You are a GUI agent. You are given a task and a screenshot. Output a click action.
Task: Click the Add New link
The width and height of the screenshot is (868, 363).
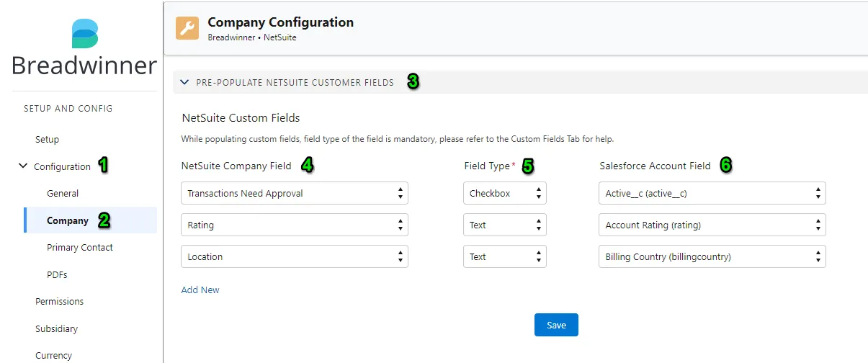pos(200,290)
